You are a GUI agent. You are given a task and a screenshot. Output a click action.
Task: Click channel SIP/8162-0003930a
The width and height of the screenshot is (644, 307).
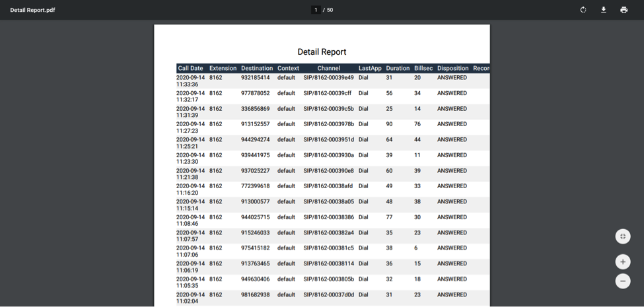tap(328, 155)
